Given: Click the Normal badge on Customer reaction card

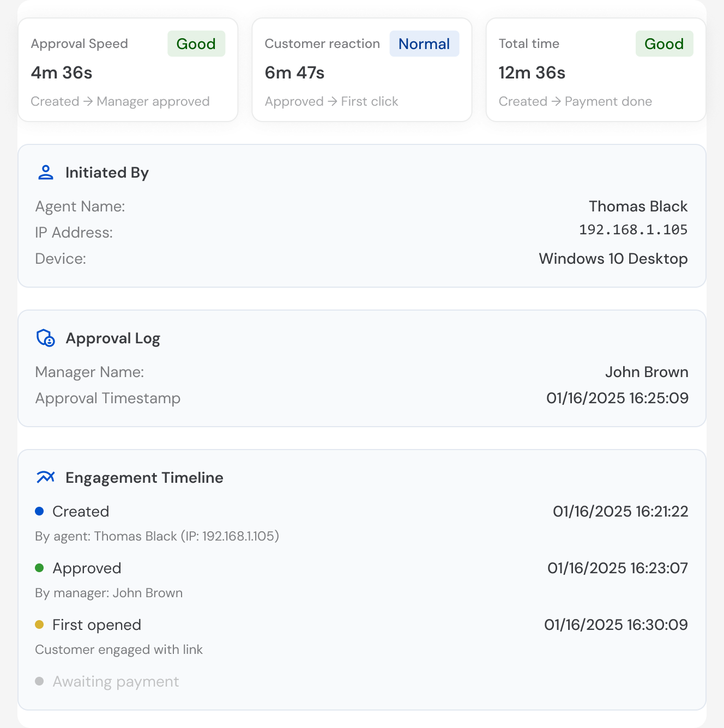Looking at the screenshot, I should (x=424, y=44).
